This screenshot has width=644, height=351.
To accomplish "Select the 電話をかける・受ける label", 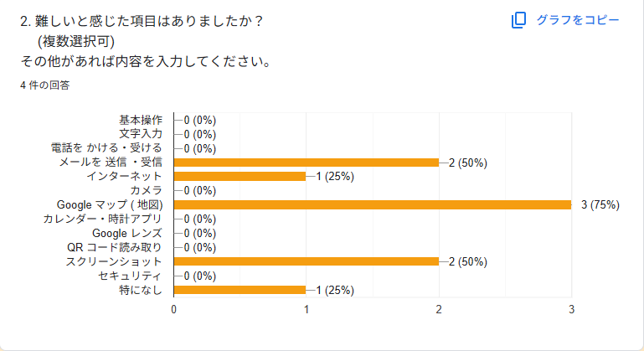I will [106, 148].
